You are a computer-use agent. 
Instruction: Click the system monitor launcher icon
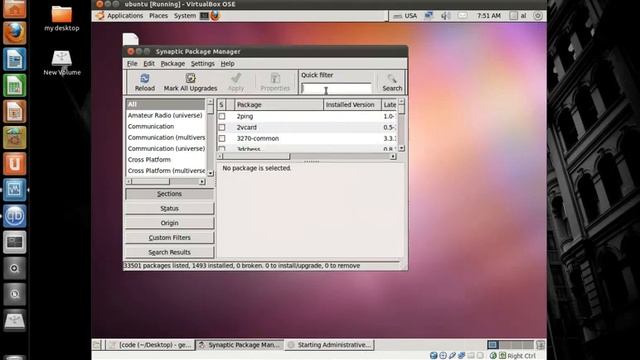14,190
